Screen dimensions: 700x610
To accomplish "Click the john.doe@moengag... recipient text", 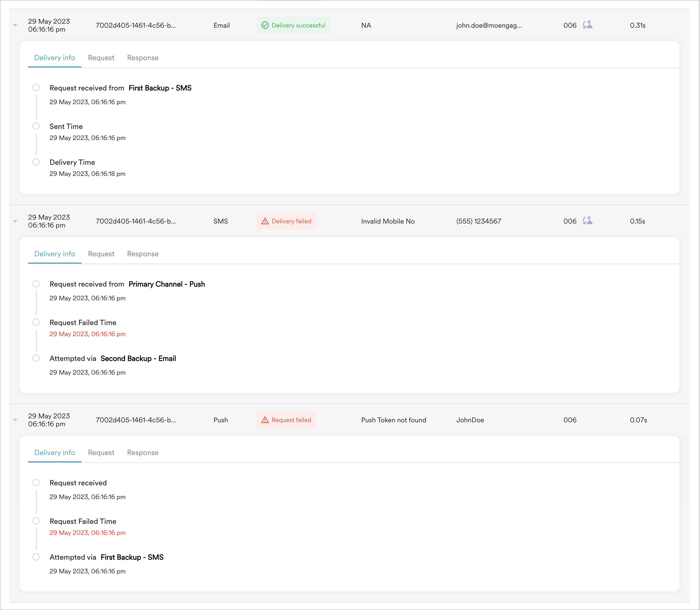I will click(489, 26).
